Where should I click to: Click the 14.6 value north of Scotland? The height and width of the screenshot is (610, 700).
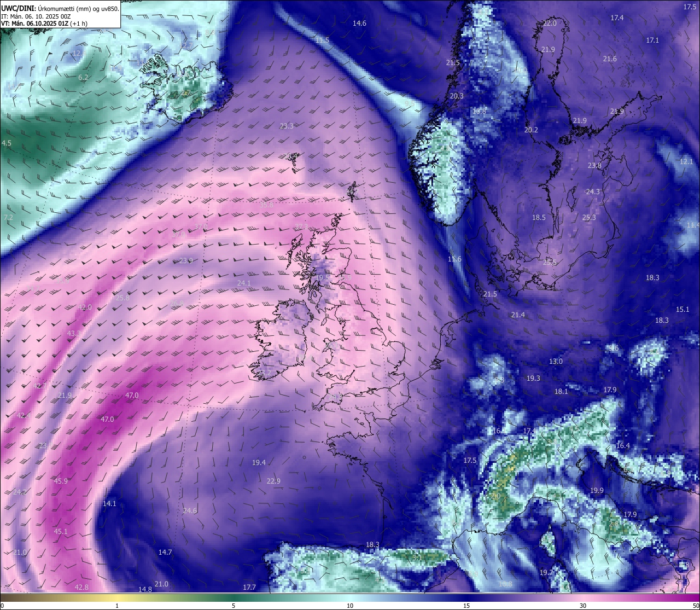pos(359,24)
